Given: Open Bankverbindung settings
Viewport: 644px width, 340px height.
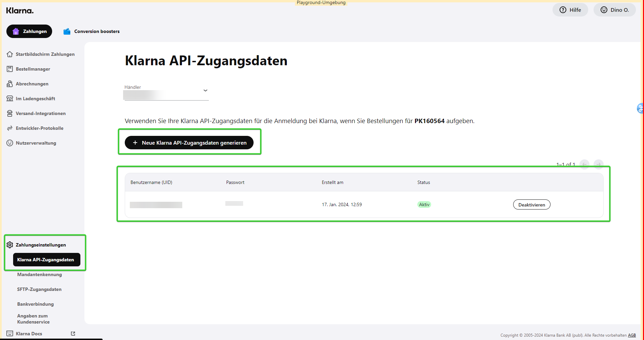Looking at the screenshot, I should [36, 304].
